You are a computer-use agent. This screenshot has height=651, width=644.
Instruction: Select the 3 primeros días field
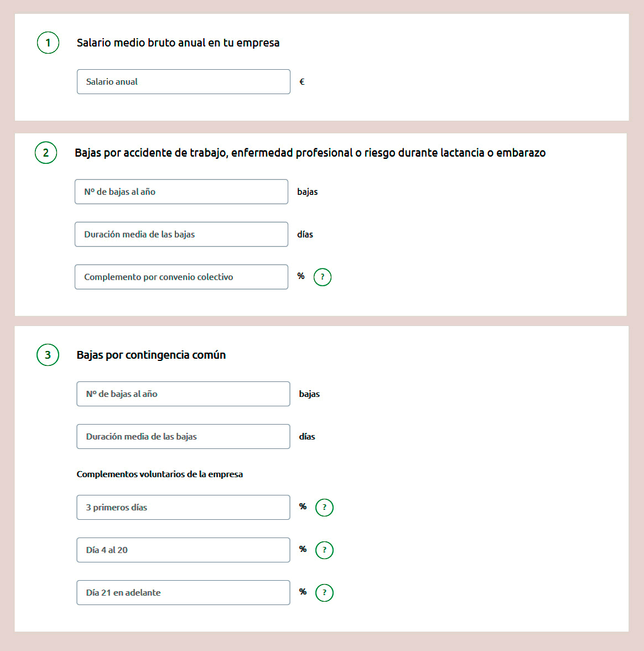click(x=184, y=507)
